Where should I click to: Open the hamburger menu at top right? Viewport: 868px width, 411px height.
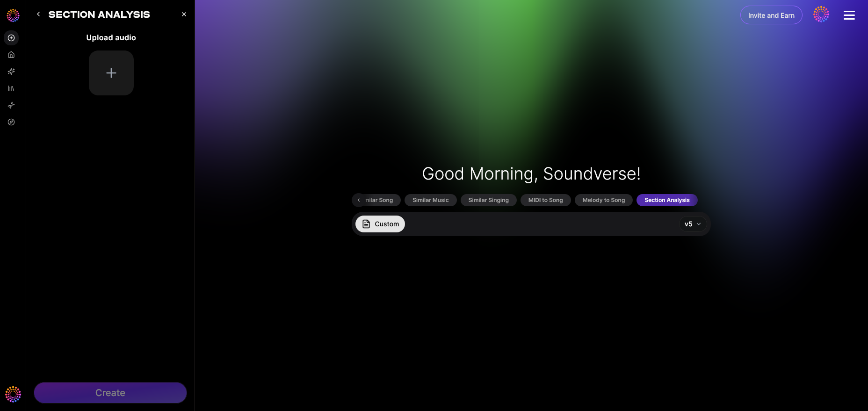point(849,15)
